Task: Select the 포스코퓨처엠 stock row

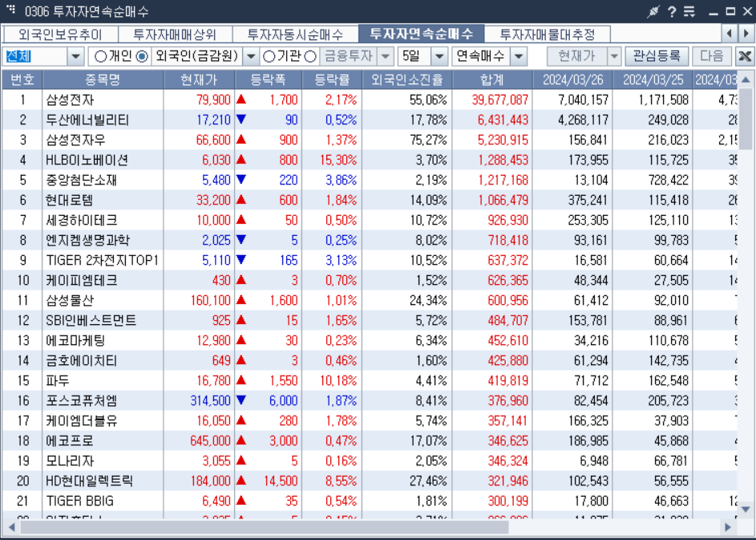Action: click(370, 400)
